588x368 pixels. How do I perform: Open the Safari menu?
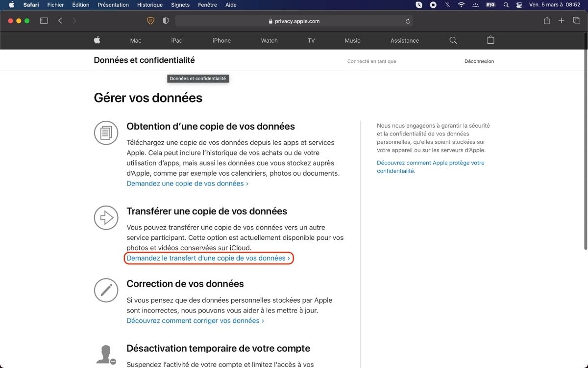click(31, 5)
